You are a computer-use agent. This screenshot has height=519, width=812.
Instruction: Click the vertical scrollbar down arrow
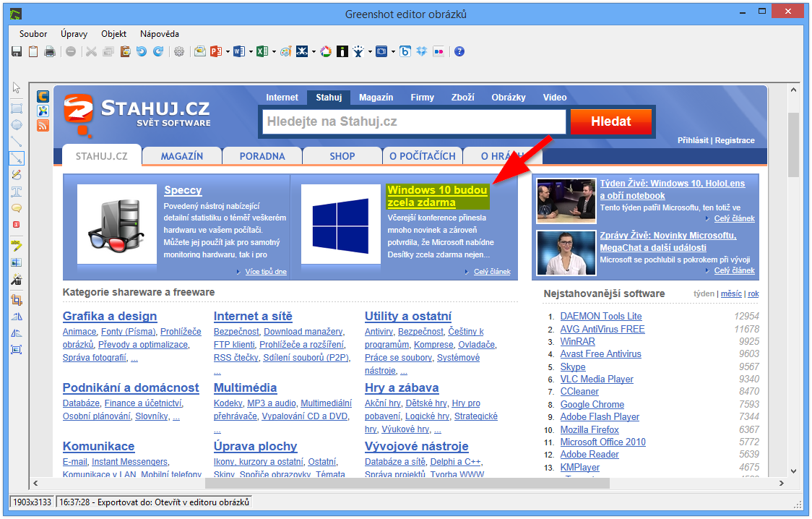(793, 471)
